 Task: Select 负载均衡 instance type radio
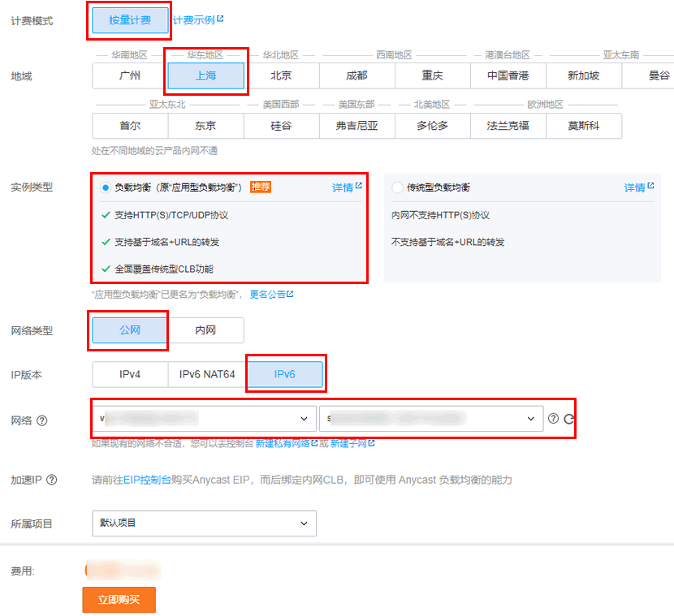pos(106,187)
